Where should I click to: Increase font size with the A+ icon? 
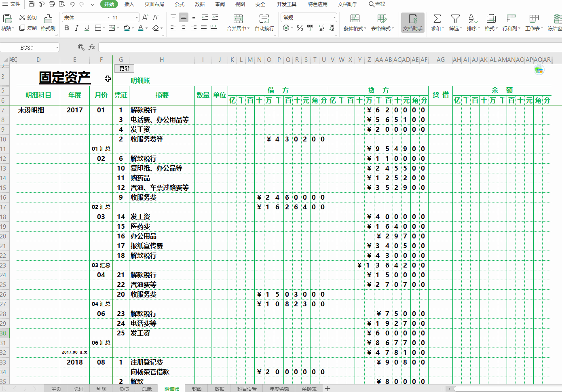tap(146, 17)
